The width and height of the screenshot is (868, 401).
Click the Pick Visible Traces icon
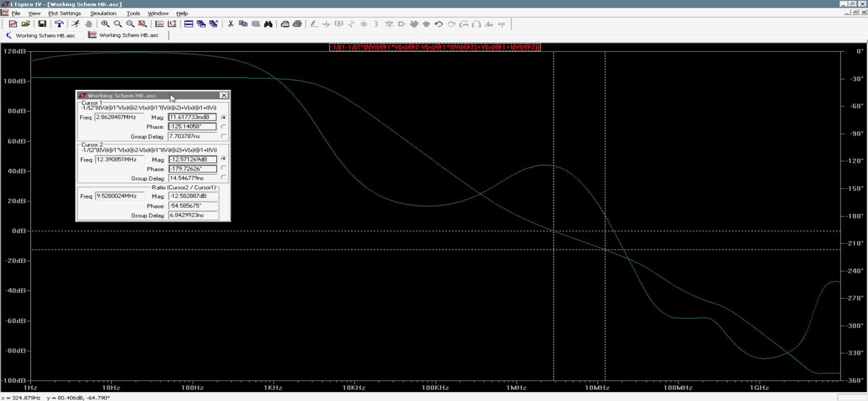[159, 24]
